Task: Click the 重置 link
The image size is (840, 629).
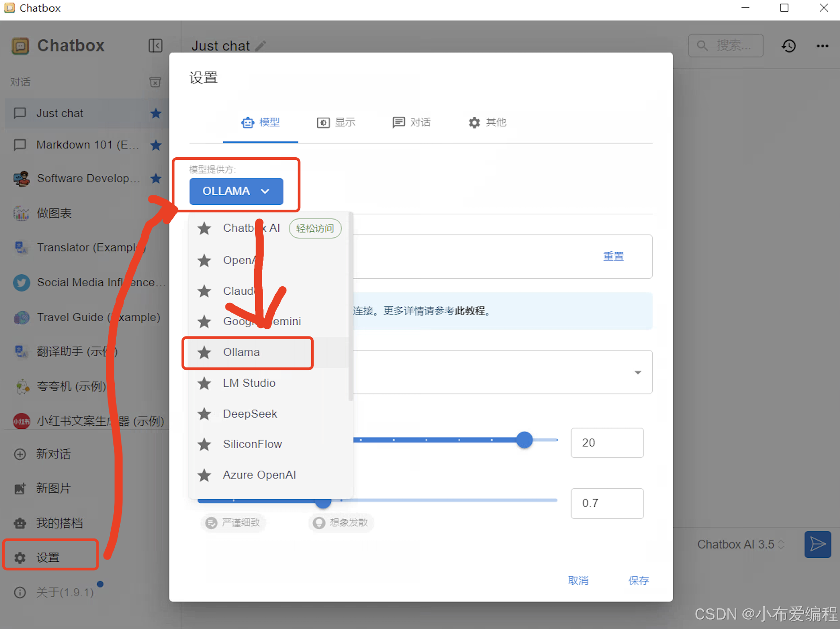Action: [x=613, y=256]
